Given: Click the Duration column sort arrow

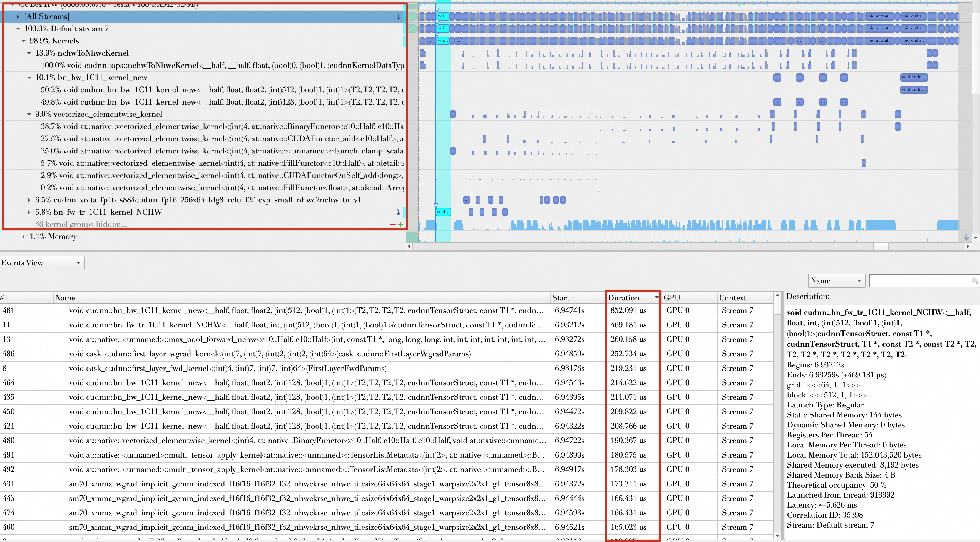Looking at the screenshot, I should 657,297.
